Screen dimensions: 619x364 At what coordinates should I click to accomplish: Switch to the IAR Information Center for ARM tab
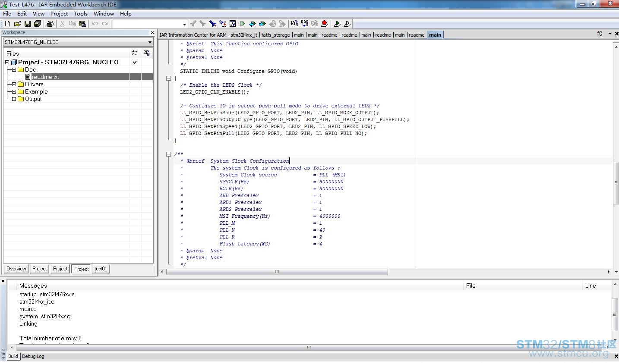193,35
